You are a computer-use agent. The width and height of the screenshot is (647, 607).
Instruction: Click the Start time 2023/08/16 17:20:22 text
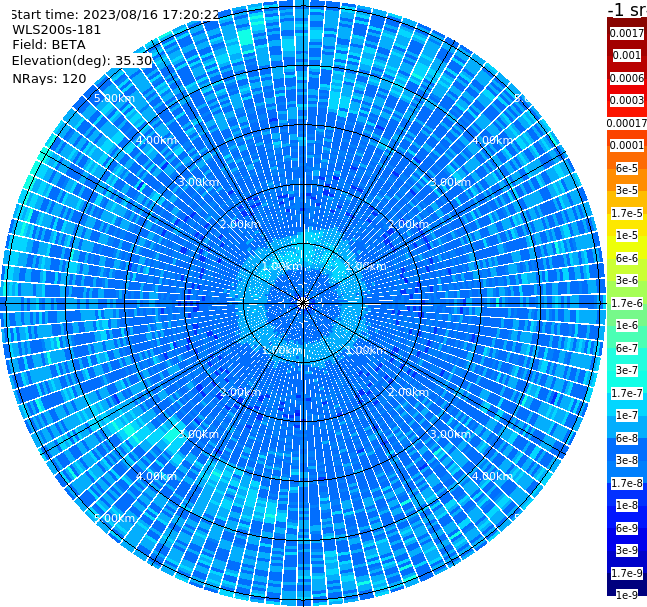(115, 14)
